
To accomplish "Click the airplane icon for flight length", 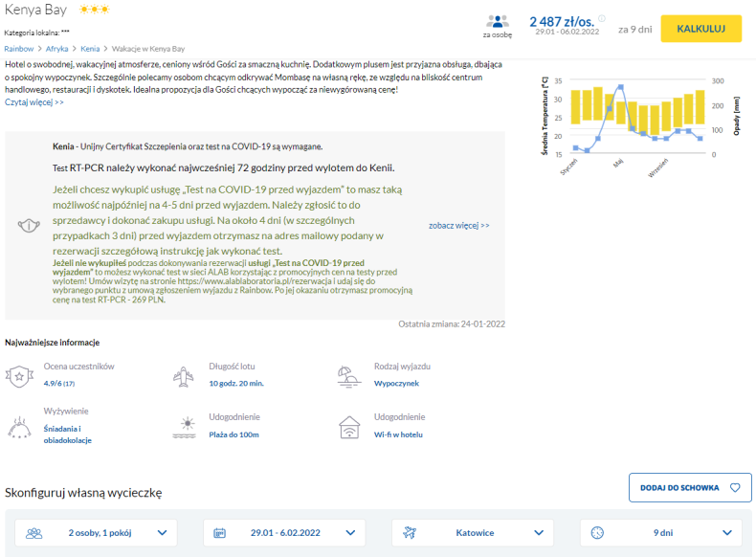I will 183,377.
